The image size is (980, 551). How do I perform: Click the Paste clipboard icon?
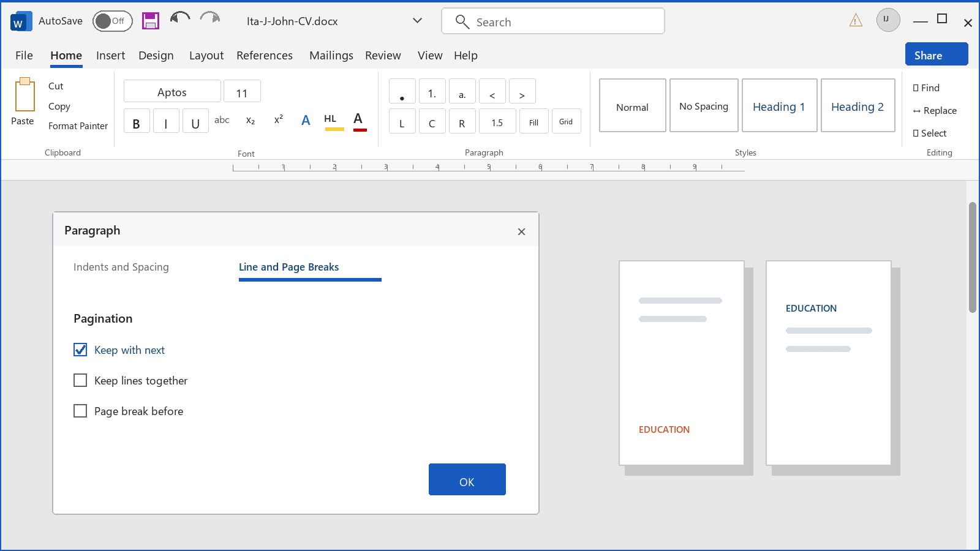click(25, 94)
